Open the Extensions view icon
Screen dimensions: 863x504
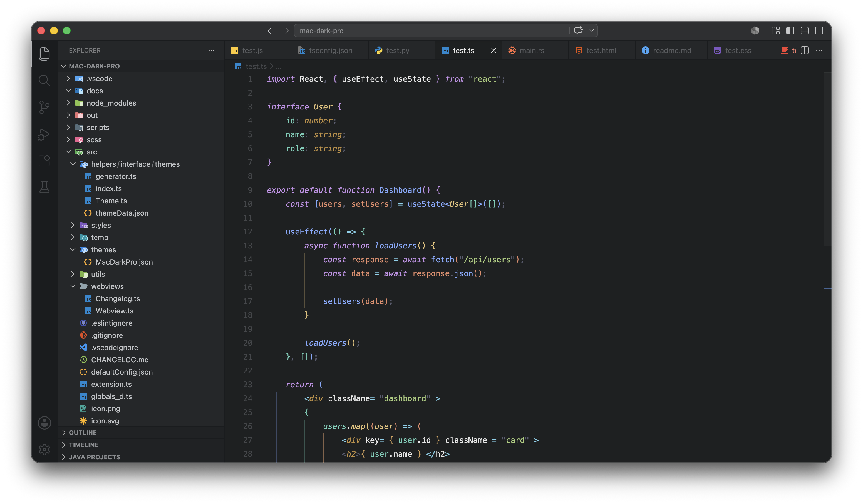click(x=44, y=161)
